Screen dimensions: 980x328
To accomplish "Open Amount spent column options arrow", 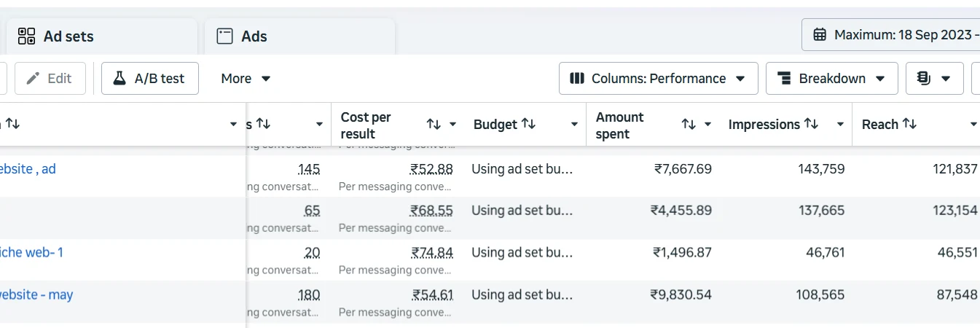I will (x=707, y=125).
